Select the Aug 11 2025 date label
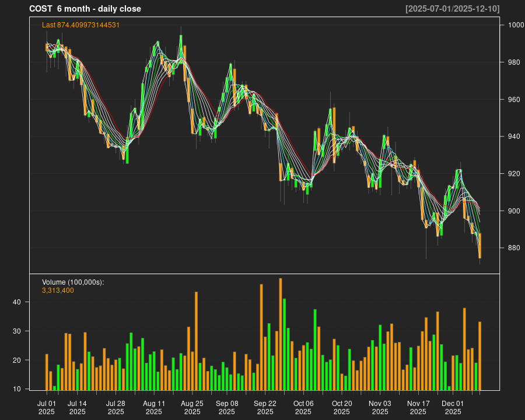The height and width of the screenshot is (420, 525). 154,407
